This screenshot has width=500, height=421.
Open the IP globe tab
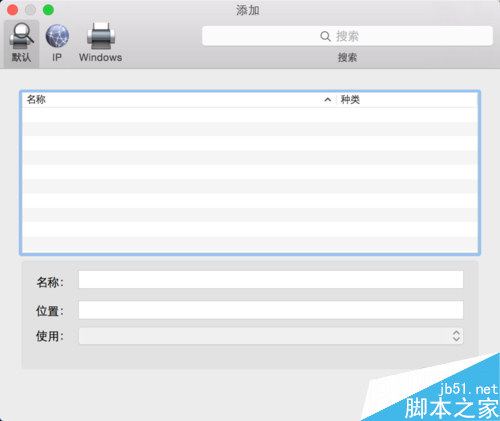point(57,43)
